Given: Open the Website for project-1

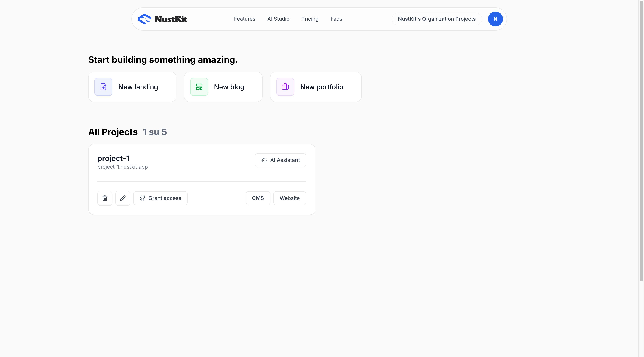Looking at the screenshot, I should 290,198.
